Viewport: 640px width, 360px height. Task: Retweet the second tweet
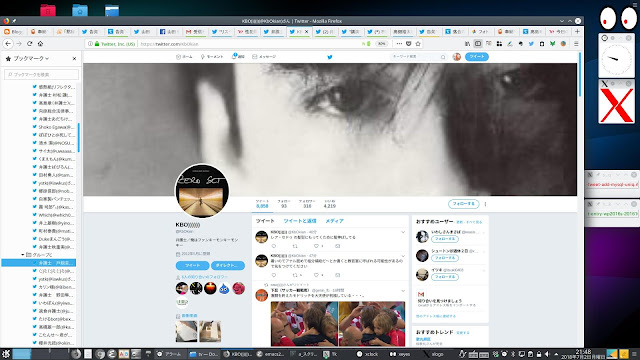pyautogui.click(x=295, y=275)
